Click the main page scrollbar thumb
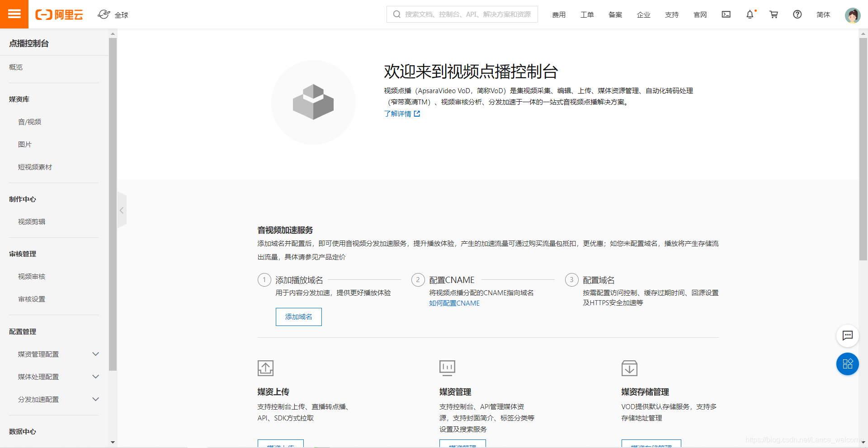The height and width of the screenshot is (448, 868). click(x=863, y=149)
